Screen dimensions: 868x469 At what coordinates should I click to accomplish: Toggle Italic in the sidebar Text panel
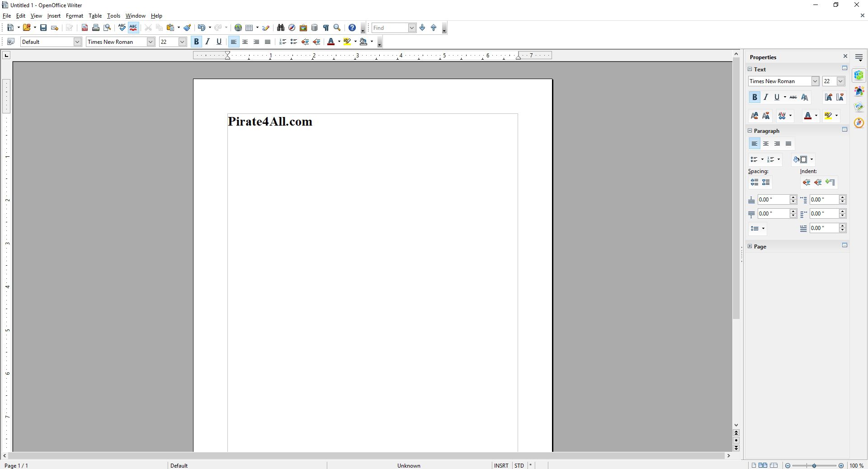click(766, 97)
